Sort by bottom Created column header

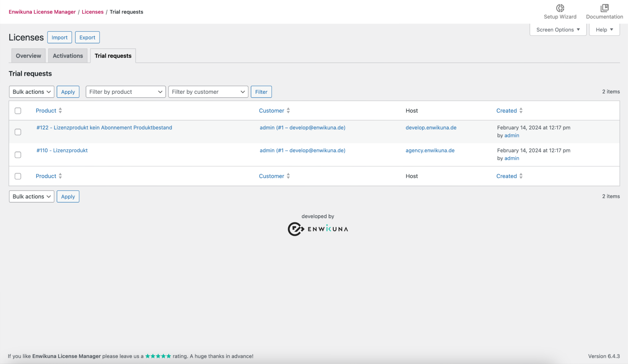pos(506,176)
